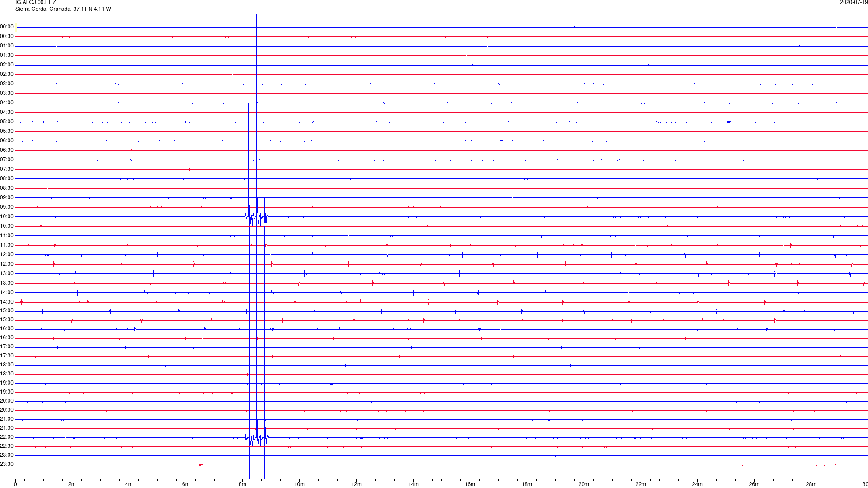Click the 2m tick on time axis
The width and height of the screenshot is (868, 488).
[72, 484]
